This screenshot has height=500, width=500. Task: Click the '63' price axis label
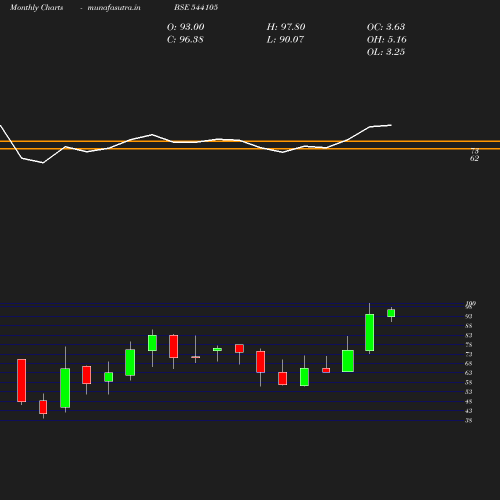[x=469, y=373]
